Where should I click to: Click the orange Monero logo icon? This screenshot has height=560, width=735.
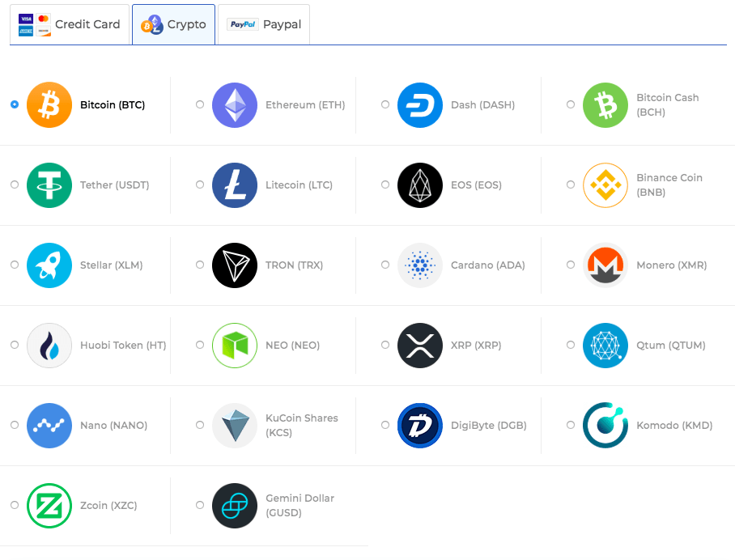pyautogui.click(x=605, y=265)
